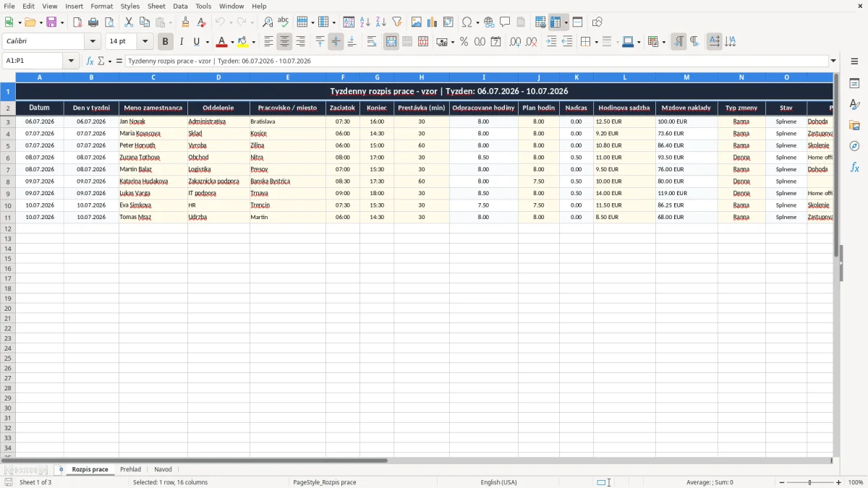Click the Print icon
Viewport: 868px width, 488px height.
[x=93, y=22]
